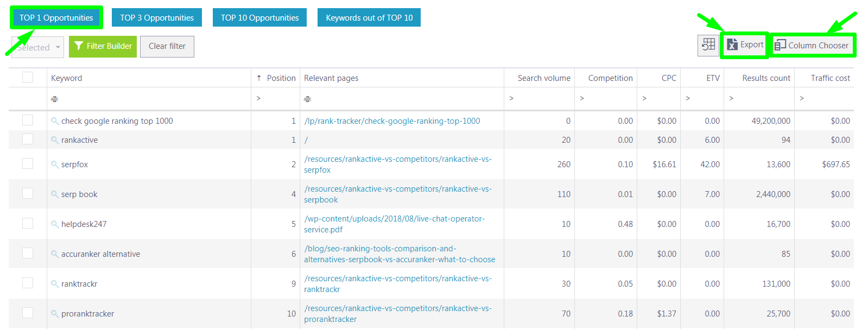Click the Position column filter operator icon
This screenshot has width=868, height=329.
coord(258,98)
